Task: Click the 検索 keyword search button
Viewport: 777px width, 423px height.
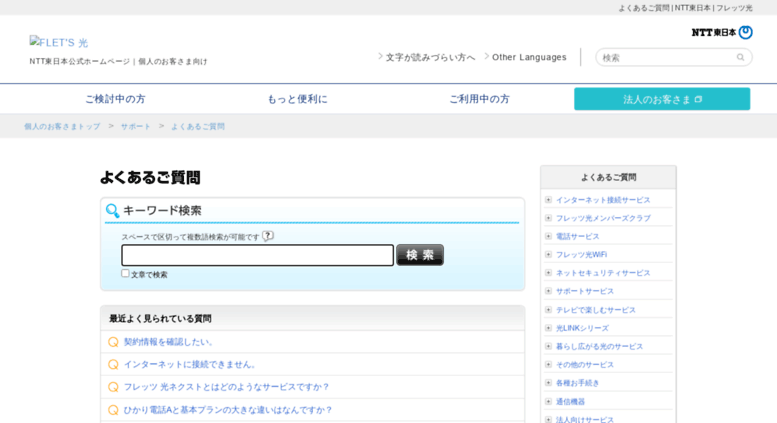Action: [x=420, y=255]
